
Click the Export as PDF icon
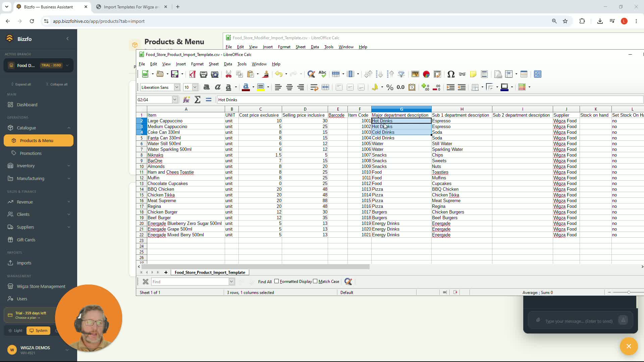193,74
